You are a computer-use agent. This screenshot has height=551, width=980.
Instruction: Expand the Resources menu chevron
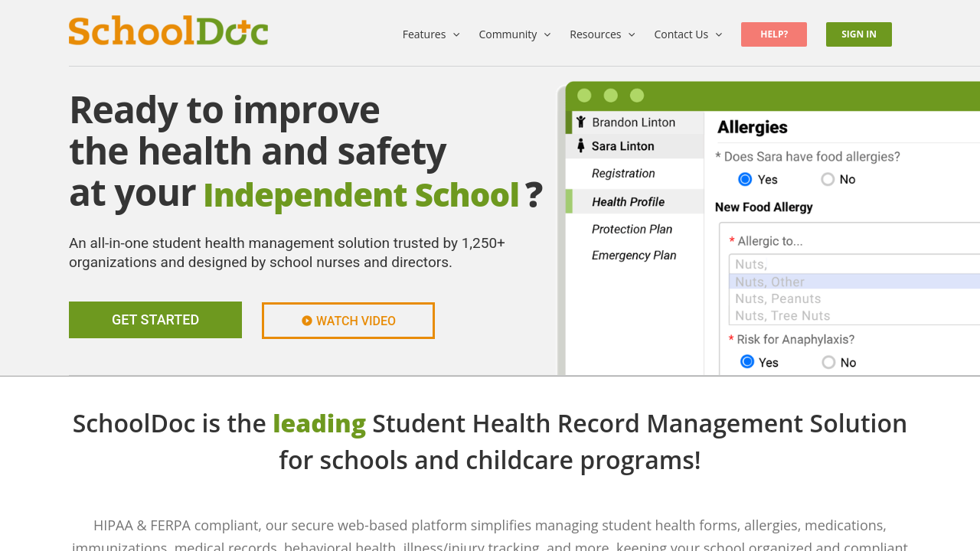(632, 34)
